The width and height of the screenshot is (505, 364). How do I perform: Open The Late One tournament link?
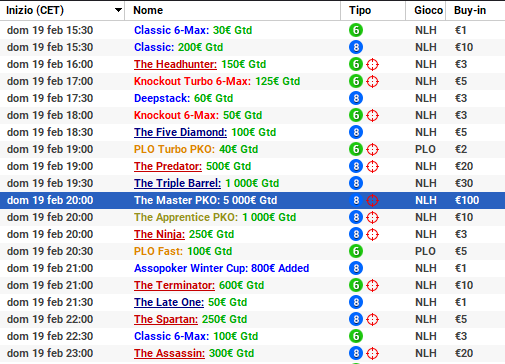tap(169, 302)
